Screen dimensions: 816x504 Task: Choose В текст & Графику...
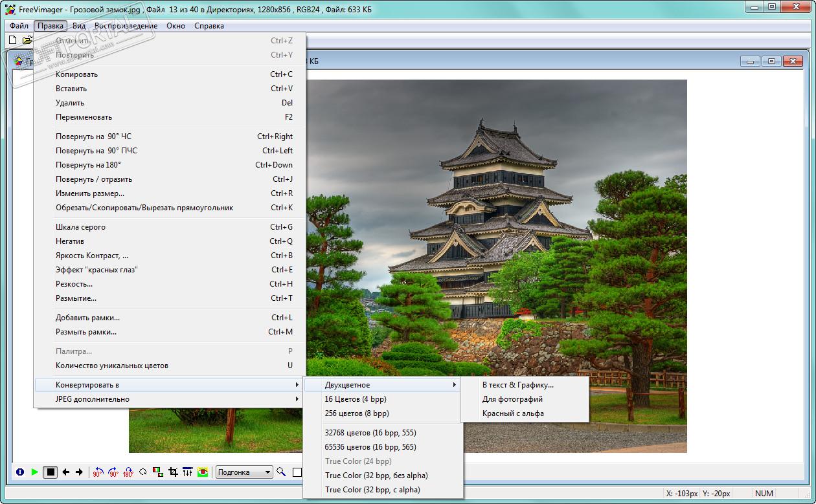(x=525, y=385)
